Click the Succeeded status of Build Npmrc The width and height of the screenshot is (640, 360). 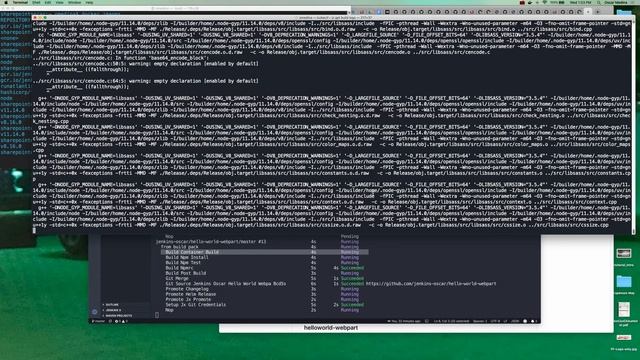tap(352, 268)
